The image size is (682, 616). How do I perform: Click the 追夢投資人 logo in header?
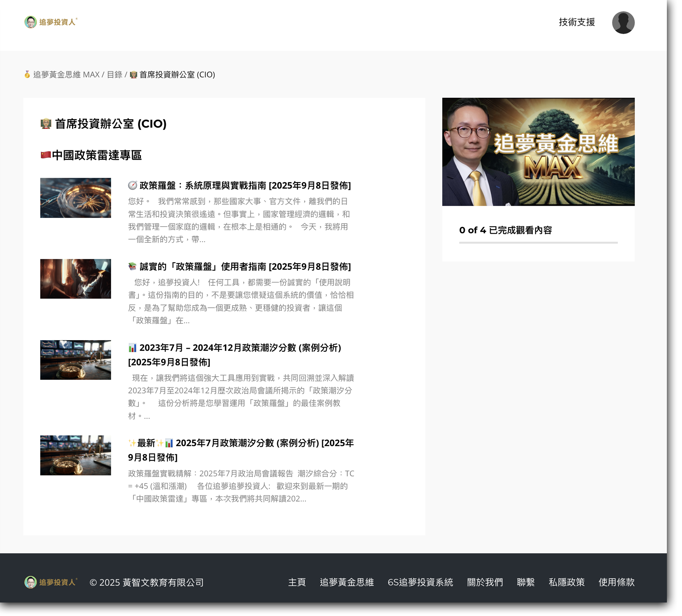[x=51, y=22]
